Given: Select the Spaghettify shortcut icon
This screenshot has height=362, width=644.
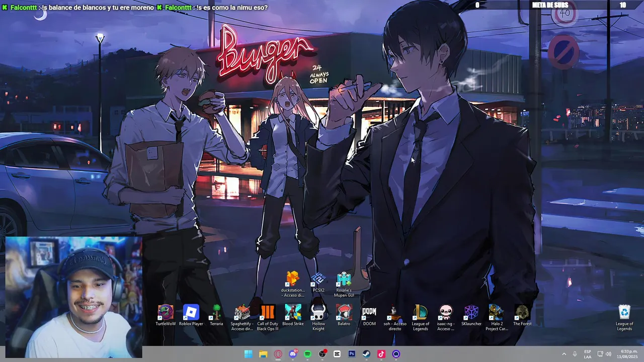Looking at the screenshot, I should click(242, 318).
